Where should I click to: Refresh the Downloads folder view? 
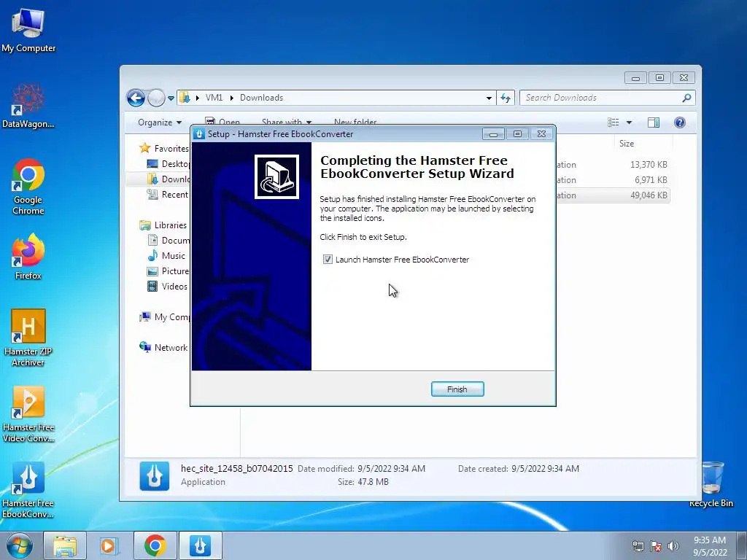506,98
